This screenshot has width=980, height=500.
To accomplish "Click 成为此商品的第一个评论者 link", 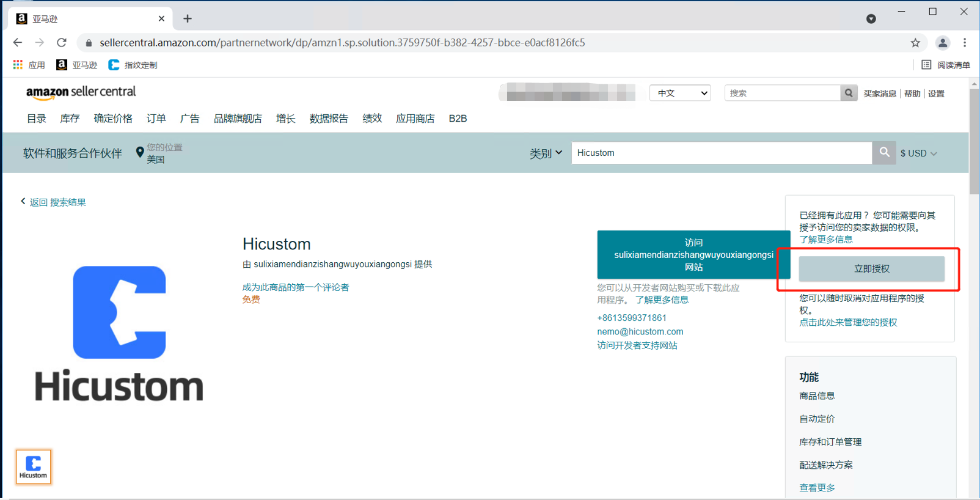I will tap(296, 287).
